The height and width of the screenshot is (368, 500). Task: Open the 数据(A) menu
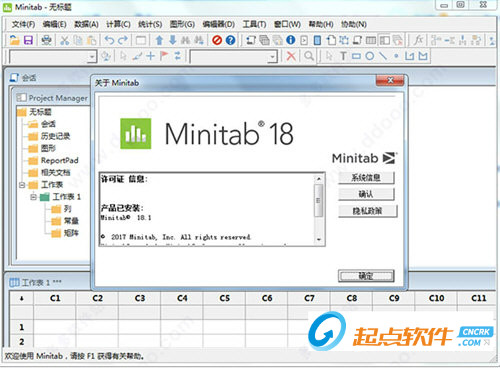pyautogui.click(x=86, y=24)
